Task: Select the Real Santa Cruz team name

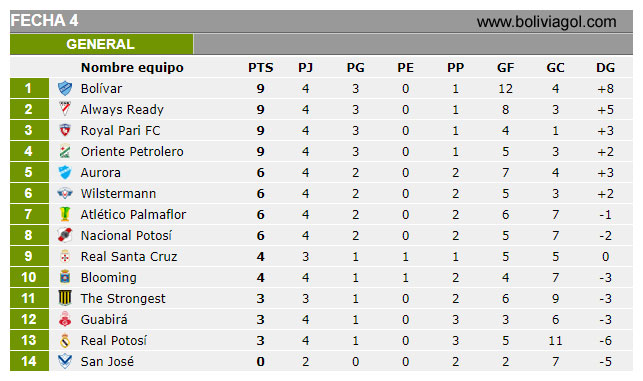Action: (129, 256)
